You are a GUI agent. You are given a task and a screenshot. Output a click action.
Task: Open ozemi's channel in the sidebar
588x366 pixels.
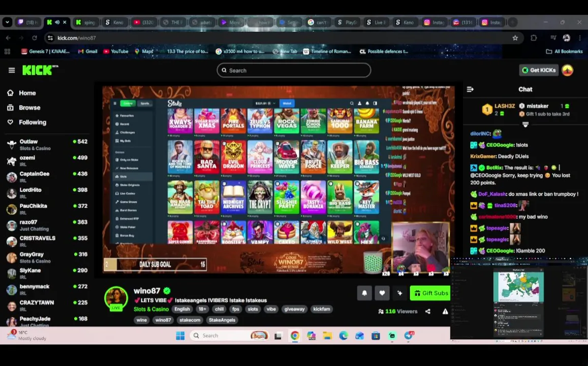(x=47, y=161)
